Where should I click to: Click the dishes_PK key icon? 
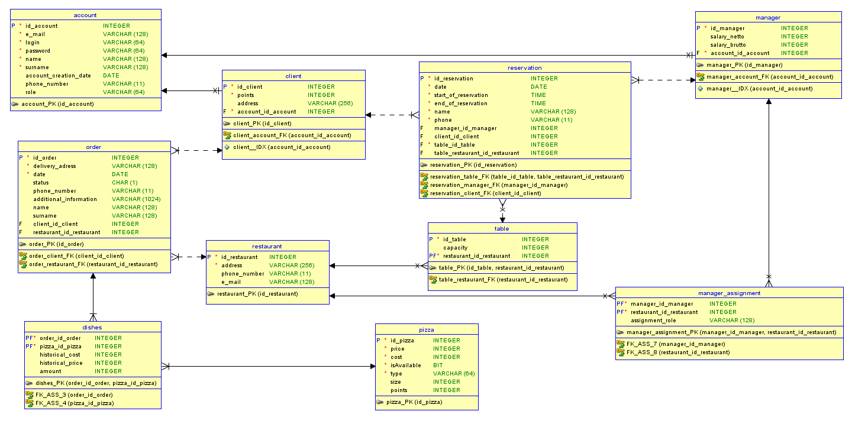coord(30,383)
